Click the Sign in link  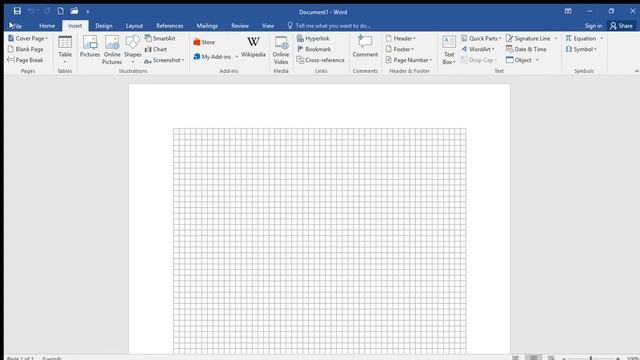(593, 26)
